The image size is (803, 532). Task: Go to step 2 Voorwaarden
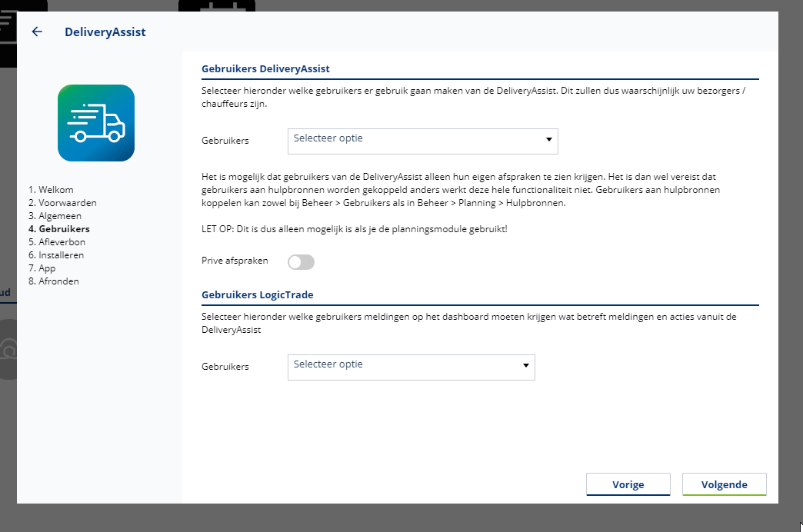pyautogui.click(x=62, y=203)
